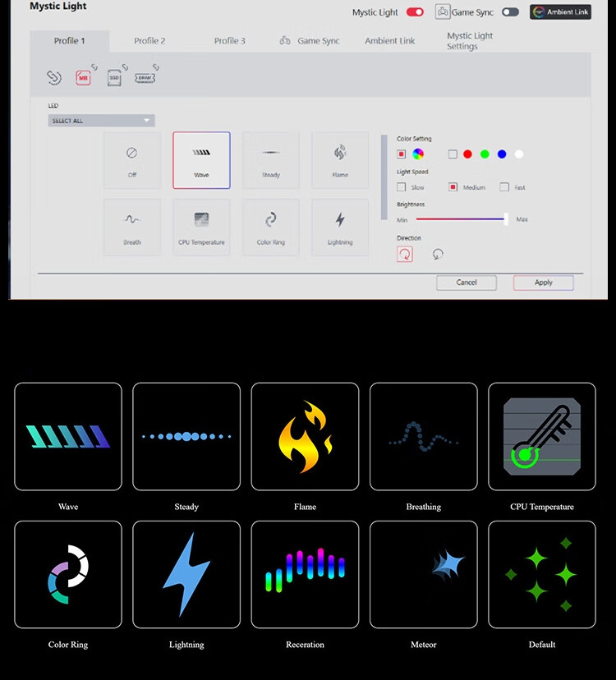Choose the Steady lighting effect tile
This screenshot has height=680, width=616.
[x=271, y=160]
